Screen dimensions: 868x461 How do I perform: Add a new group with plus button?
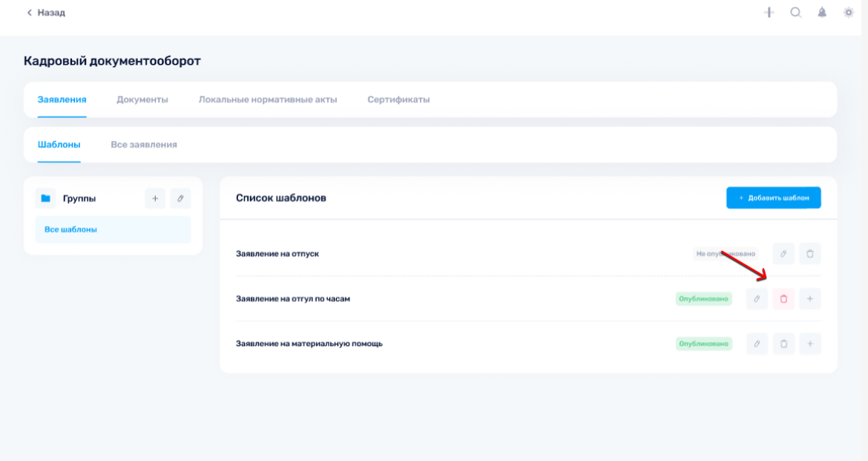[155, 198]
